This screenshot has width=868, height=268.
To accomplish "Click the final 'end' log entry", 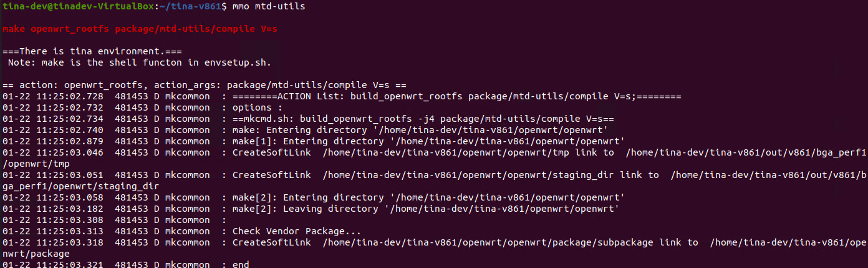I will [x=241, y=265].
